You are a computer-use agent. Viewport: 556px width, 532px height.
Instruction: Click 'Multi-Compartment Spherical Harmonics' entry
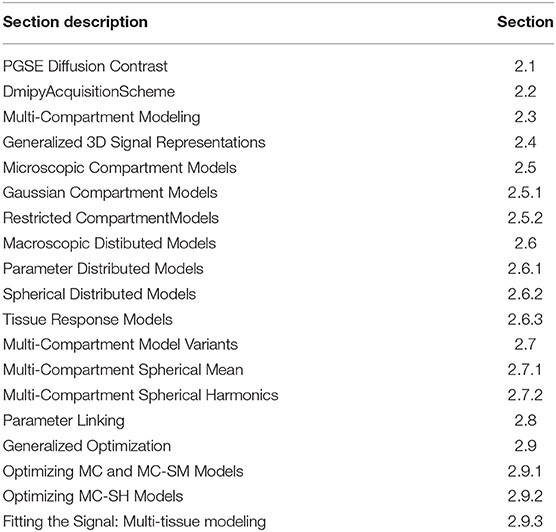(141, 395)
